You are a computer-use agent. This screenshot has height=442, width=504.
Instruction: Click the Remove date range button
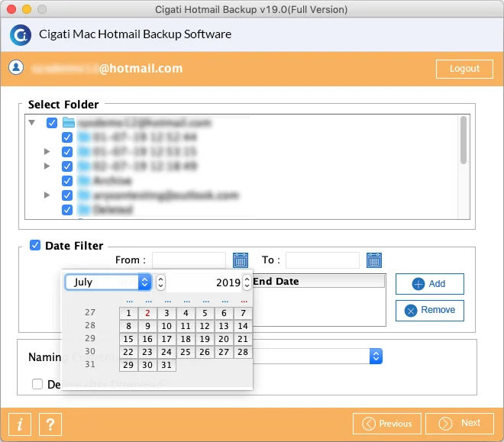click(x=429, y=310)
